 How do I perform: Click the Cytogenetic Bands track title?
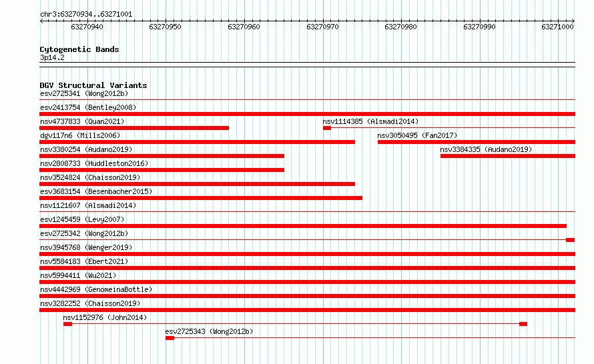tap(79, 49)
